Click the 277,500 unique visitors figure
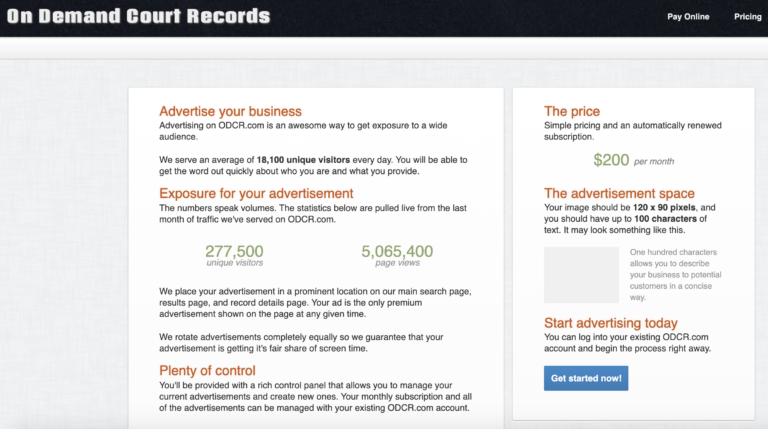768x429 pixels. 234,251
